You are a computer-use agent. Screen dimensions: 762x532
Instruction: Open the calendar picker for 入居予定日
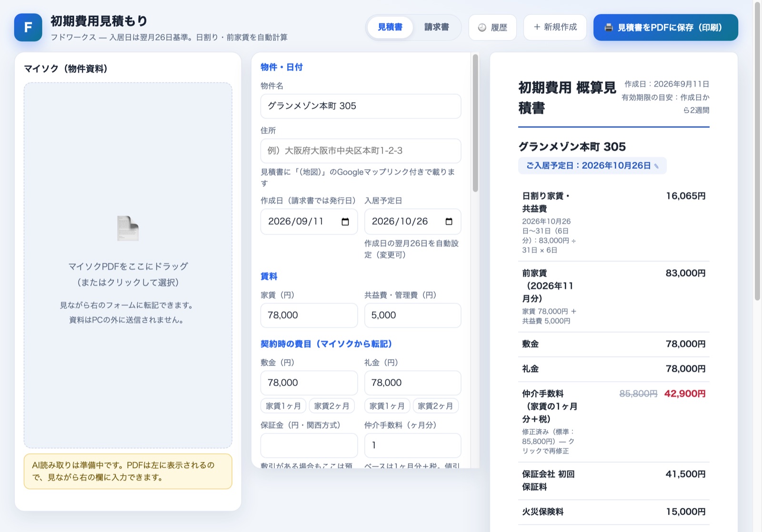point(449,221)
